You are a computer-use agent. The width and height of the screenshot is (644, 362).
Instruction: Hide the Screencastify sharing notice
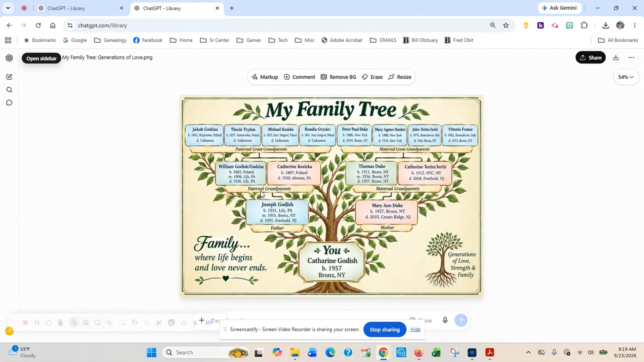(x=415, y=330)
